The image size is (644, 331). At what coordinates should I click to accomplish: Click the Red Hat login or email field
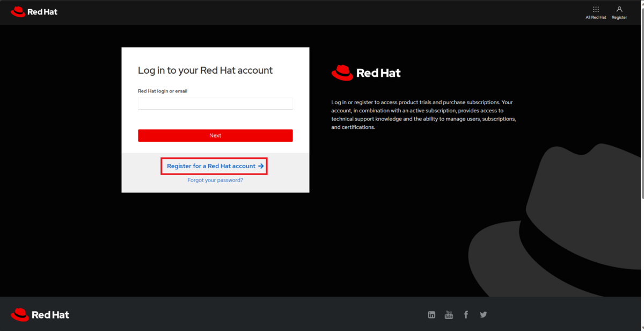215,104
